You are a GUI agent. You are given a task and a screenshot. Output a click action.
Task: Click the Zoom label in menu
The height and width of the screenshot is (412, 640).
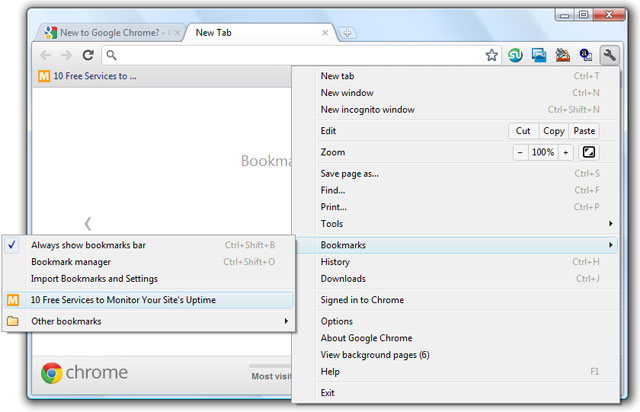(x=333, y=152)
